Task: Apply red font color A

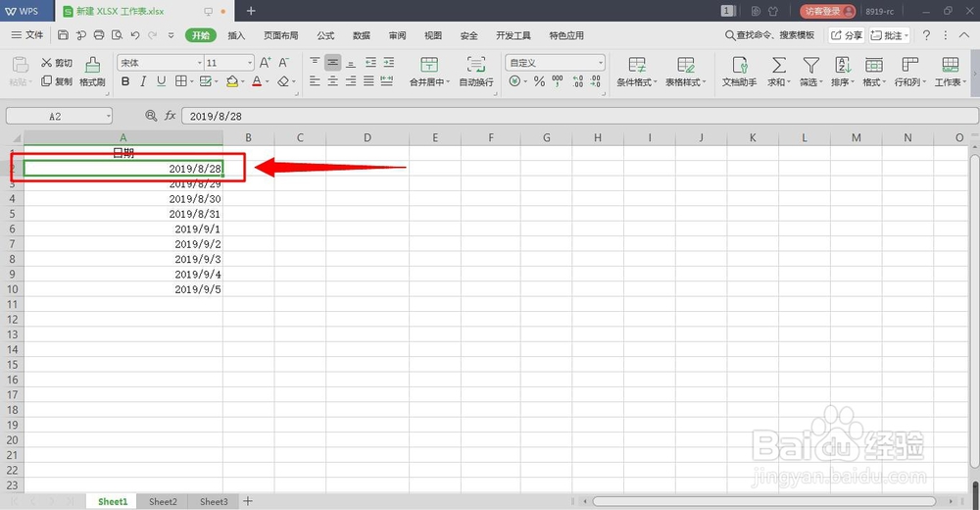Action: tap(256, 81)
